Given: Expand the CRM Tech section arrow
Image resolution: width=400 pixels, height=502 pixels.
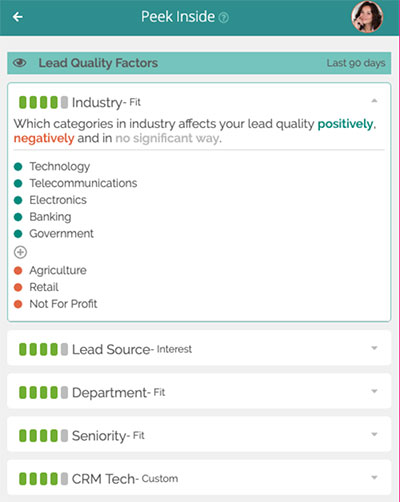Looking at the screenshot, I should (374, 477).
